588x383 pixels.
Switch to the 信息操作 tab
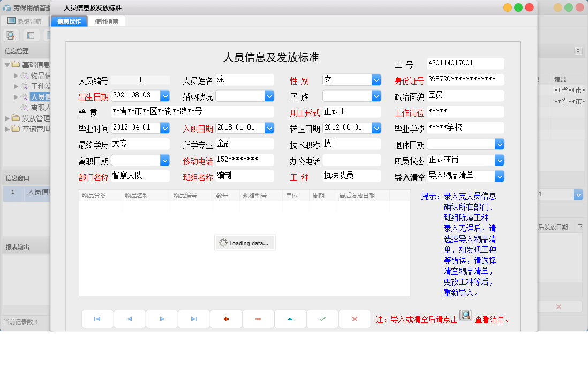(69, 20)
